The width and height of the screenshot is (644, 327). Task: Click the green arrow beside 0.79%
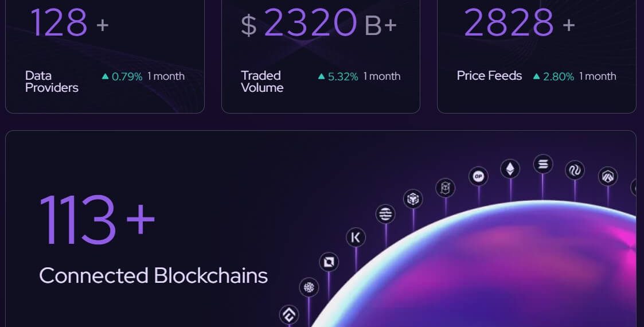pyautogui.click(x=105, y=76)
